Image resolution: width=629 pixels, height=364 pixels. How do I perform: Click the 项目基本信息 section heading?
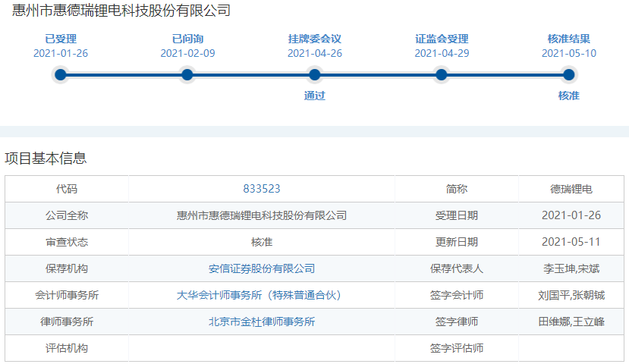tap(46, 158)
